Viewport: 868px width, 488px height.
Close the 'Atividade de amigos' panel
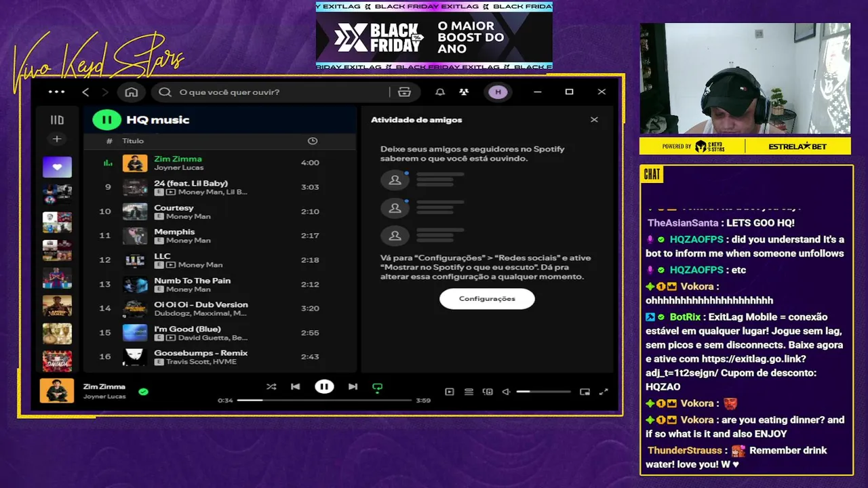click(594, 120)
